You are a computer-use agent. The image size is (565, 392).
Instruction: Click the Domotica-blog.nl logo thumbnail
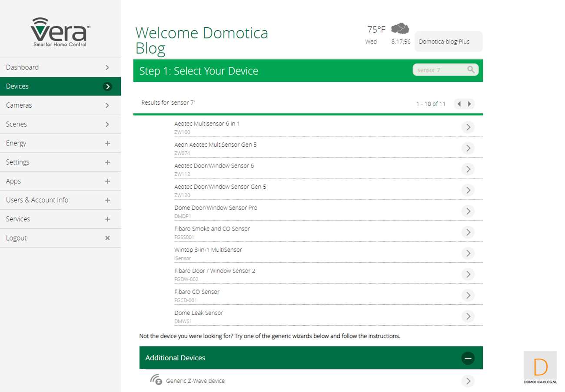pyautogui.click(x=540, y=368)
